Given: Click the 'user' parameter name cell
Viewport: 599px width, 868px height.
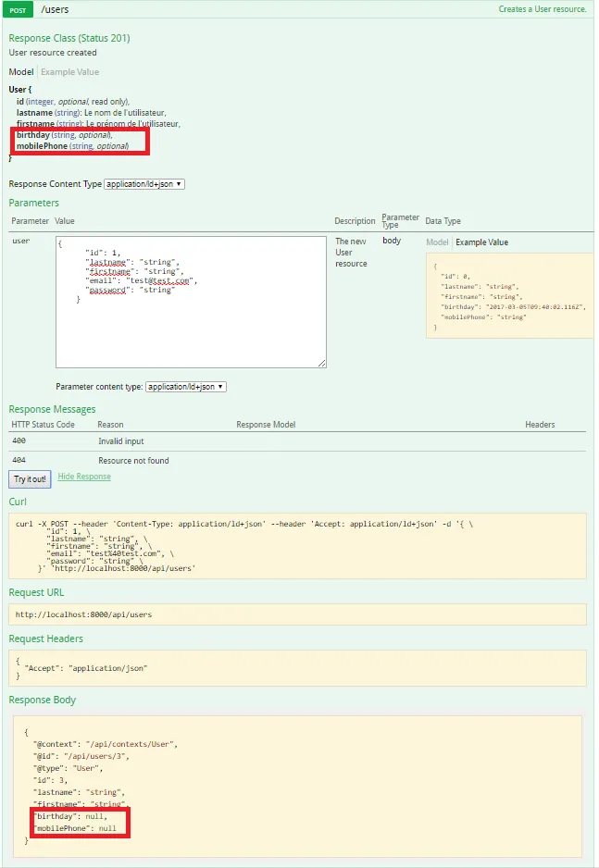Looking at the screenshot, I should 21,241.
